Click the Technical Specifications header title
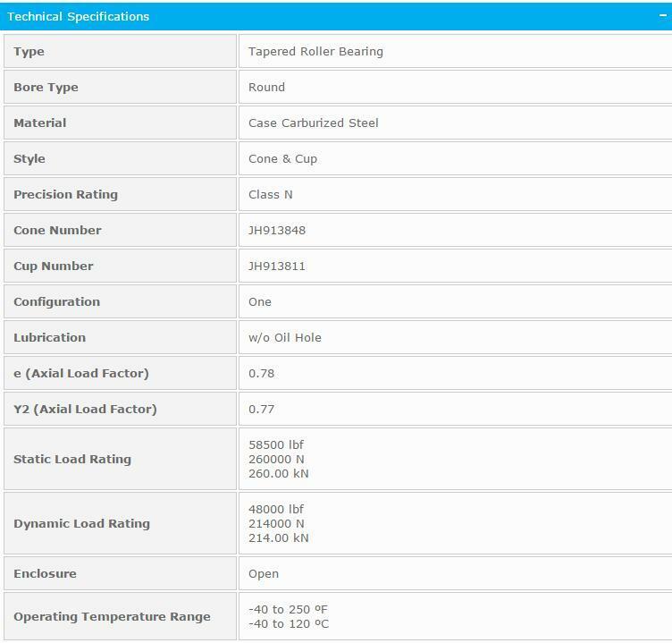The image size is (672, 643). 79,16
